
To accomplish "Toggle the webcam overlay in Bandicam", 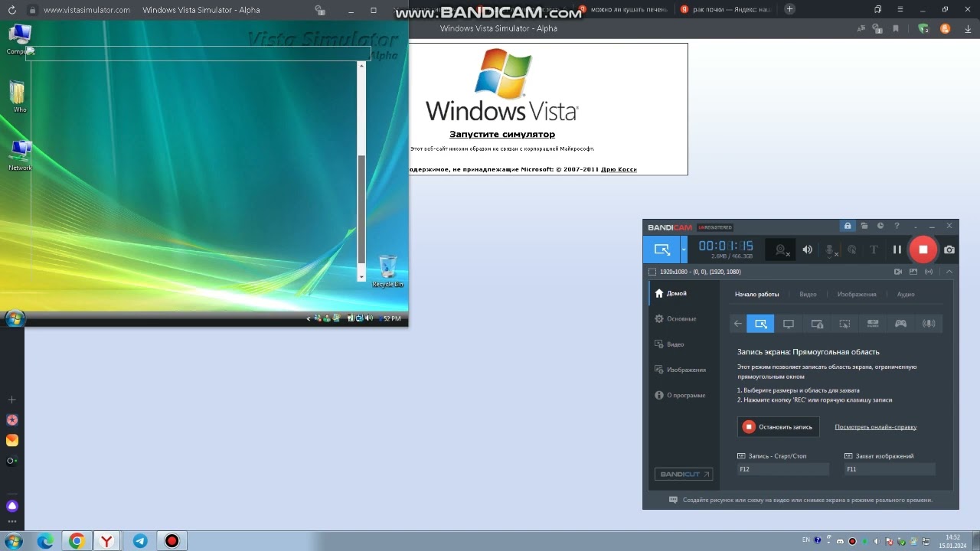I will click(781, 249).
